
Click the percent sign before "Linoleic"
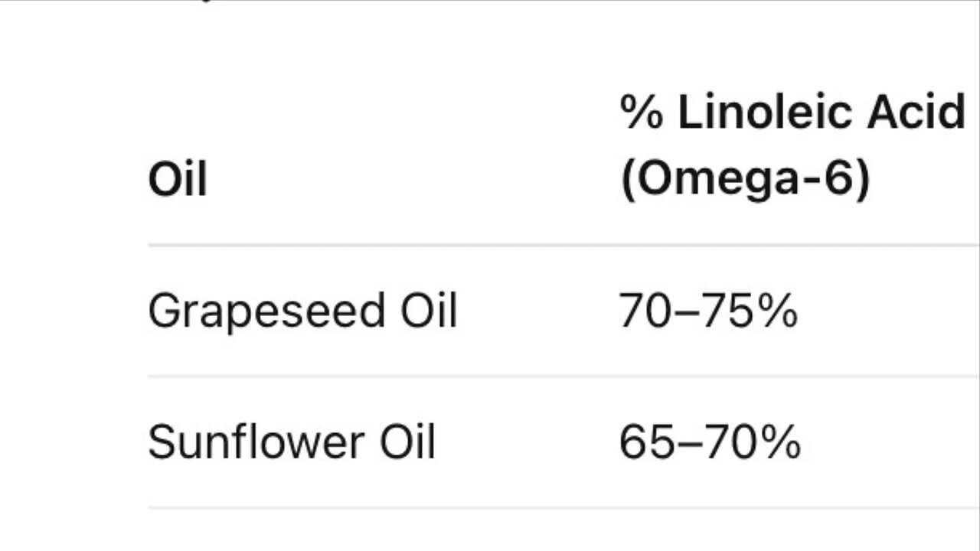click(x=642, y=112)
